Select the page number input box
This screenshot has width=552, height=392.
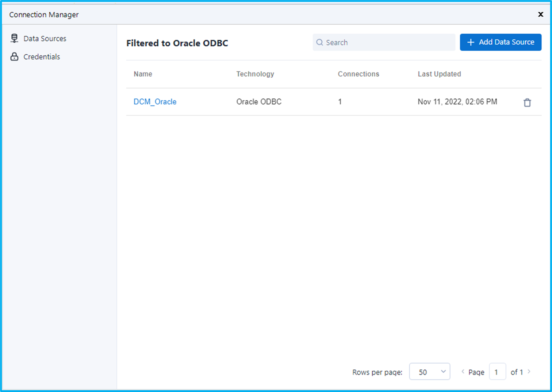pos(497,372)
